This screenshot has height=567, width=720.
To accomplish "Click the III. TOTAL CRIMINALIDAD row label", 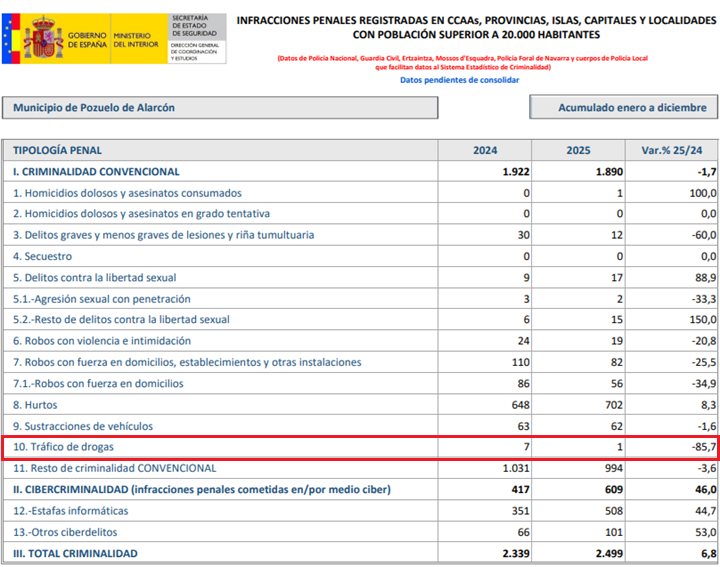I will [75, 554].
